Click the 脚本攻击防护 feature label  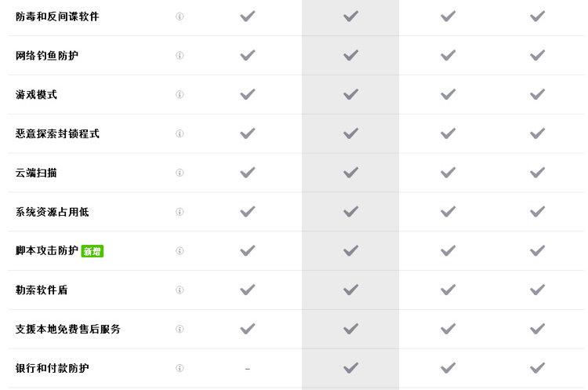[x=47, y=251]
